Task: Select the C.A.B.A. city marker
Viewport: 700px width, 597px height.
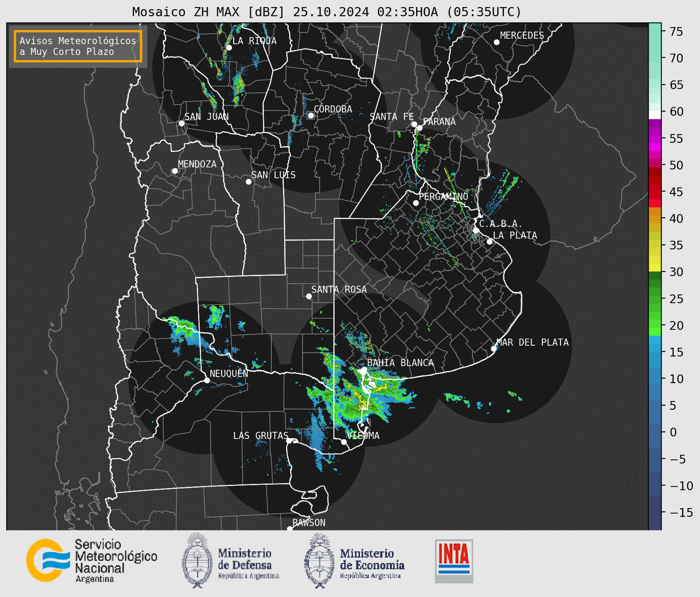Action: (476, 230)
